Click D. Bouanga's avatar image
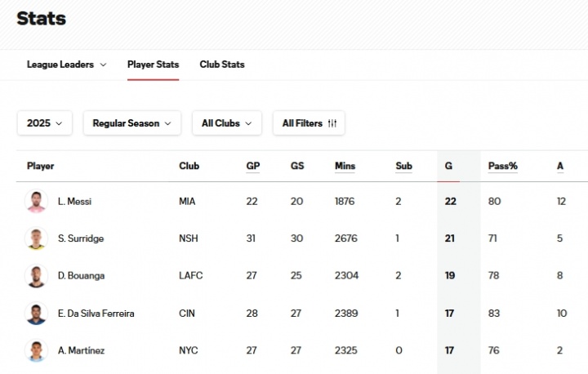This screenshot has width=588, height=374. 37,276
